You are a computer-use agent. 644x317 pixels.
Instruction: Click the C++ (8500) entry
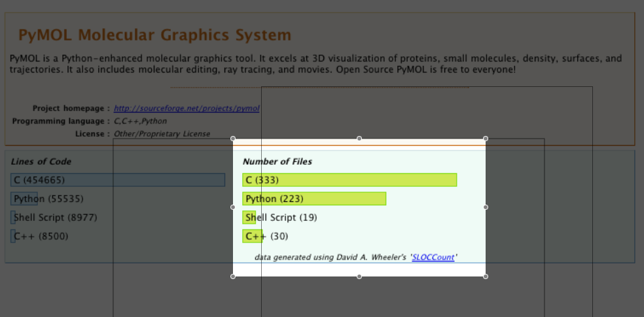coord(41,236)
